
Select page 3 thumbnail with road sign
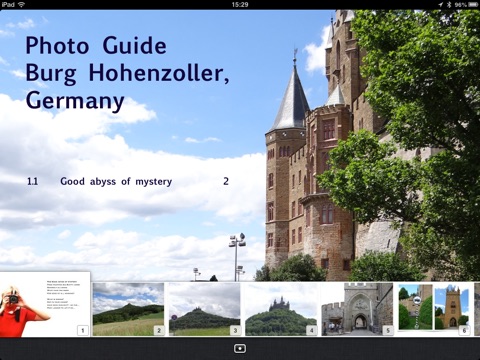point(204,309)
